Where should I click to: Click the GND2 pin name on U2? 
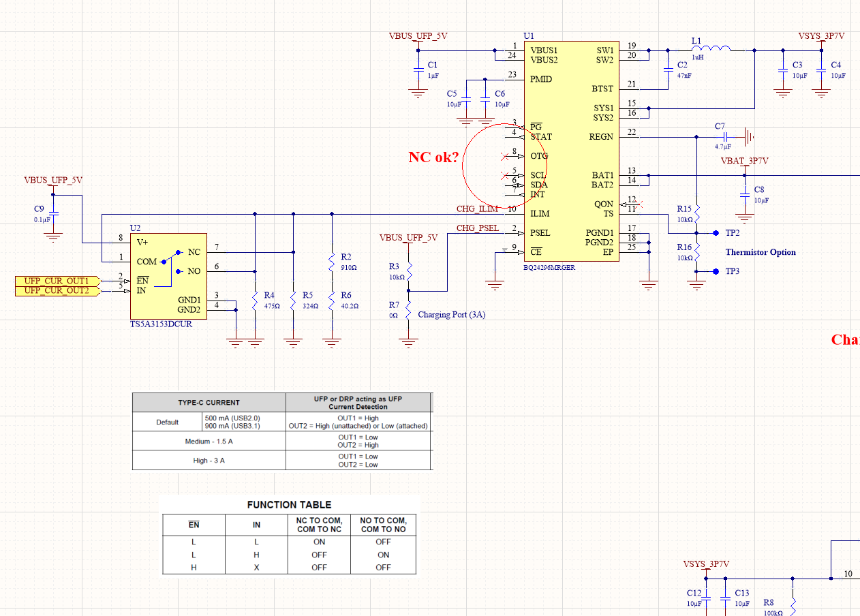[x=190, y=310]
